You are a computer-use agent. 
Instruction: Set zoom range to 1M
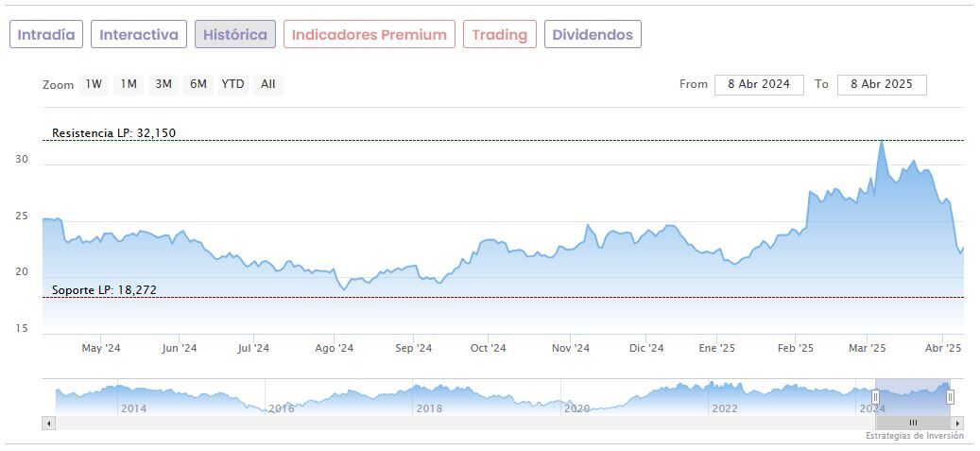coord(129,84)
